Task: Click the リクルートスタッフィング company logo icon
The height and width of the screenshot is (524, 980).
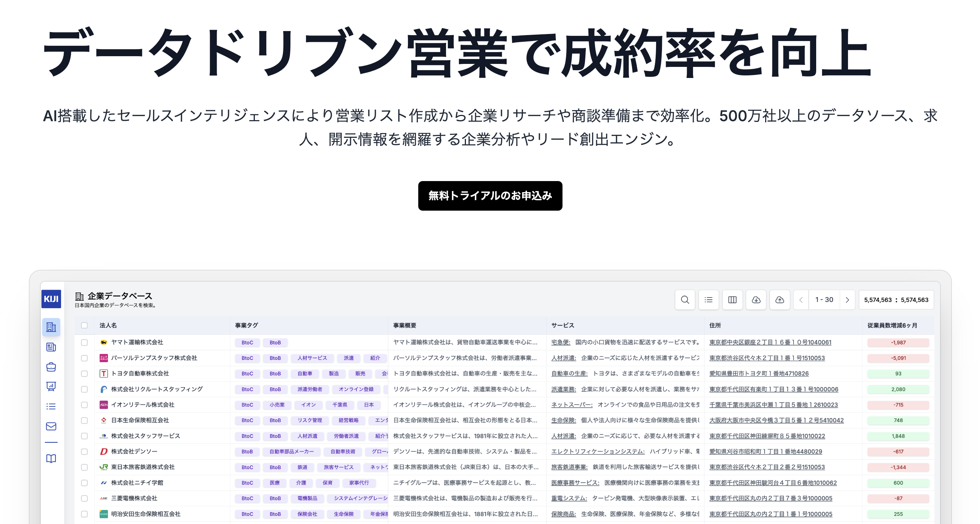Action: (104, 389)
